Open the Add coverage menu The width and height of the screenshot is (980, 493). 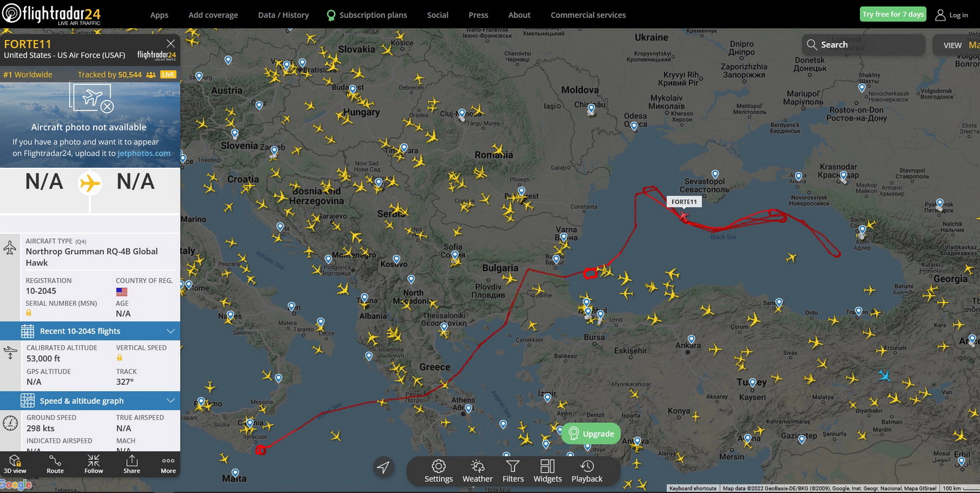[x=213, y=15]
